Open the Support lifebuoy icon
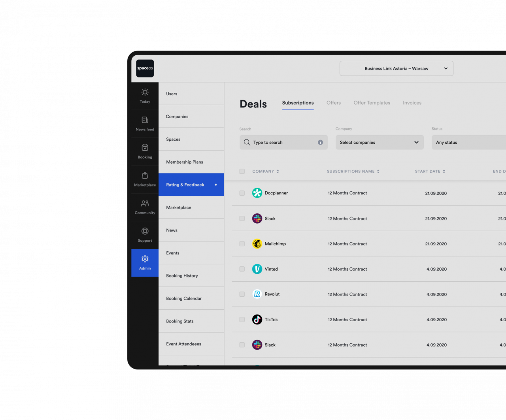Image resolution: width=506 pixels, height=420 pixels. click(x=145, y=231)
